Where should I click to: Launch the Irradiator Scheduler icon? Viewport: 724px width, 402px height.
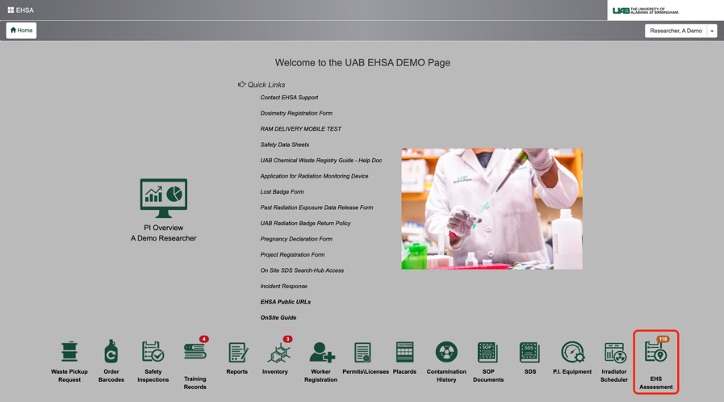614,352
